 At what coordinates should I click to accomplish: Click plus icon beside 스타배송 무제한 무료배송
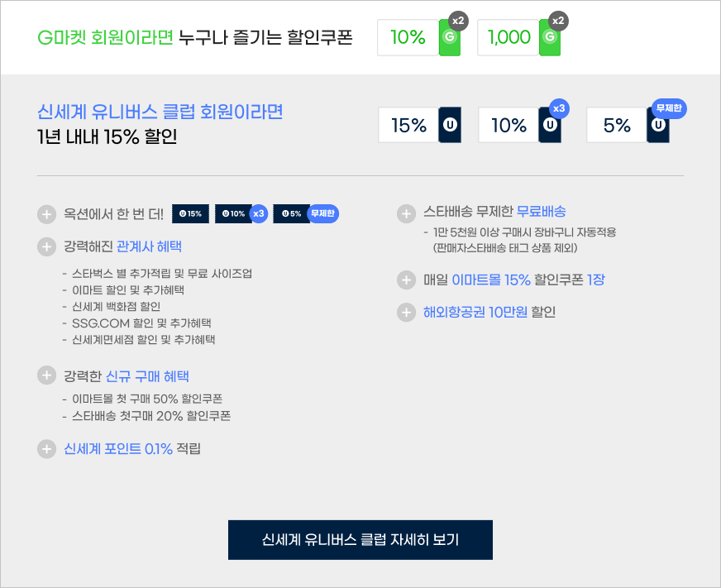406,214
